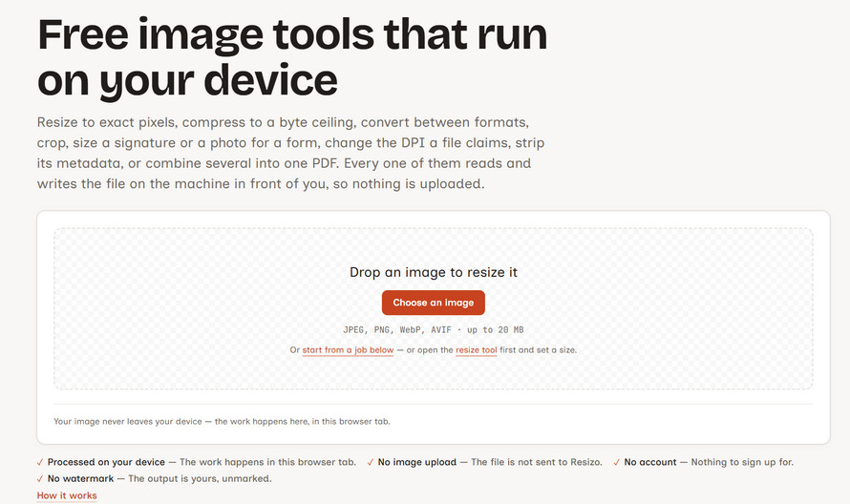Image resolution: width=850 pixels, height=504 pixels.
Task: Click the checkmark beside 'Processed on your device'
Action: 40,462
